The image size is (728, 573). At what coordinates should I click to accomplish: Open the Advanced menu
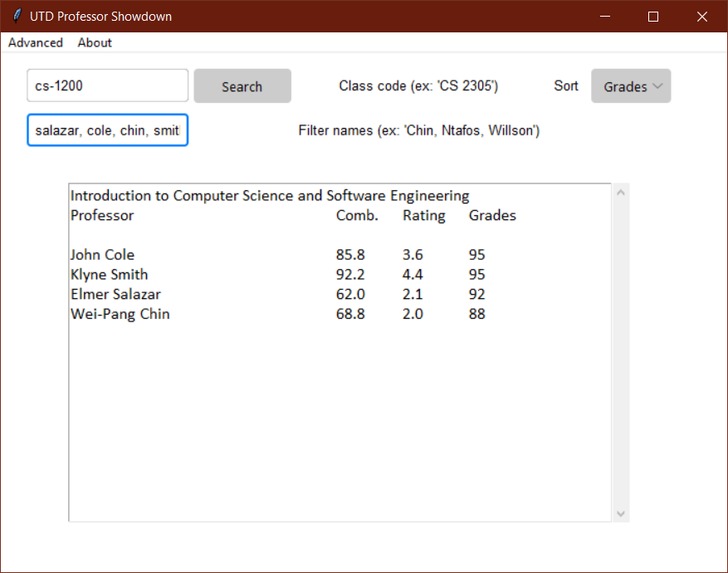(35, 43)
